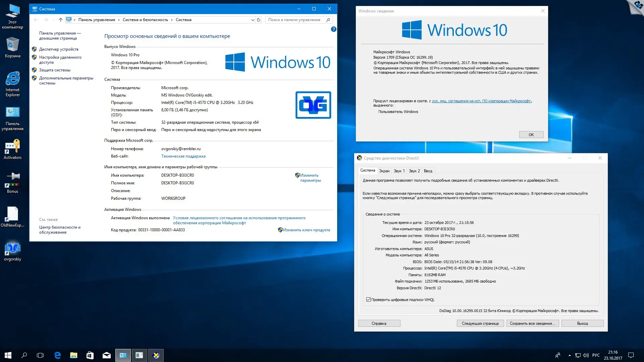Viewport: 644px width, 362px height.
Task: Open Microsoft Store from the taskbar
Action: point(90,355)
